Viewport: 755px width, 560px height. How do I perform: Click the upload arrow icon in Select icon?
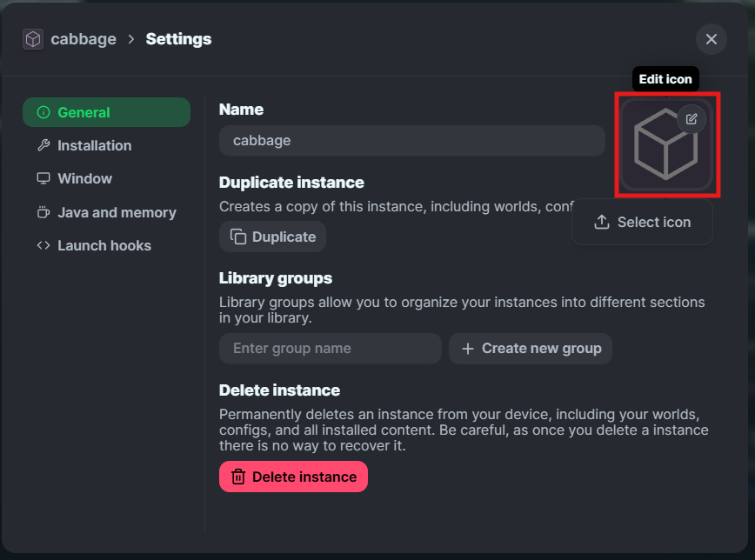[601, 222]
